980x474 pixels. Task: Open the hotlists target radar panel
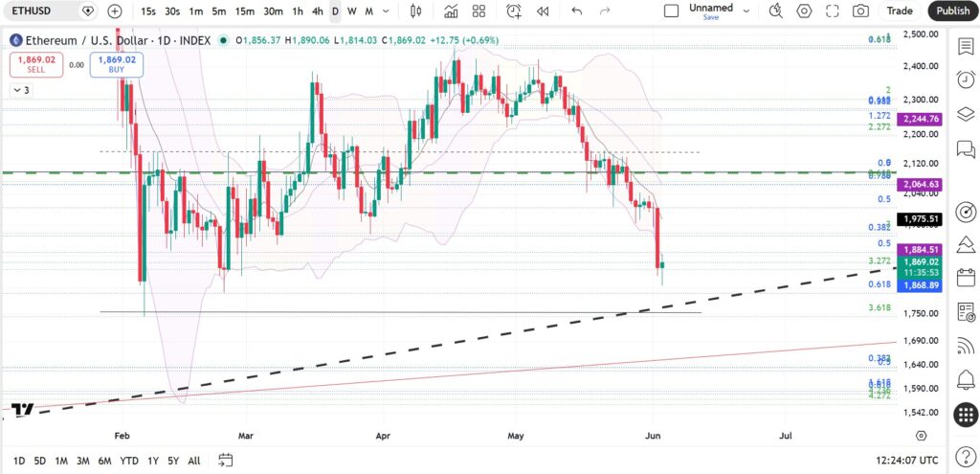[x=966, y=212]
